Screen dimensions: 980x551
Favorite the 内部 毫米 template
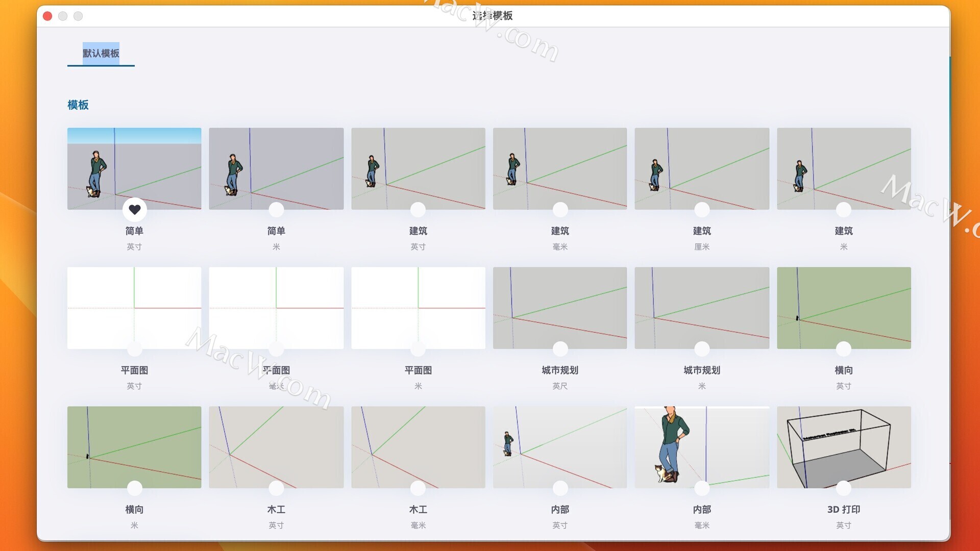[x=702, y=488]
